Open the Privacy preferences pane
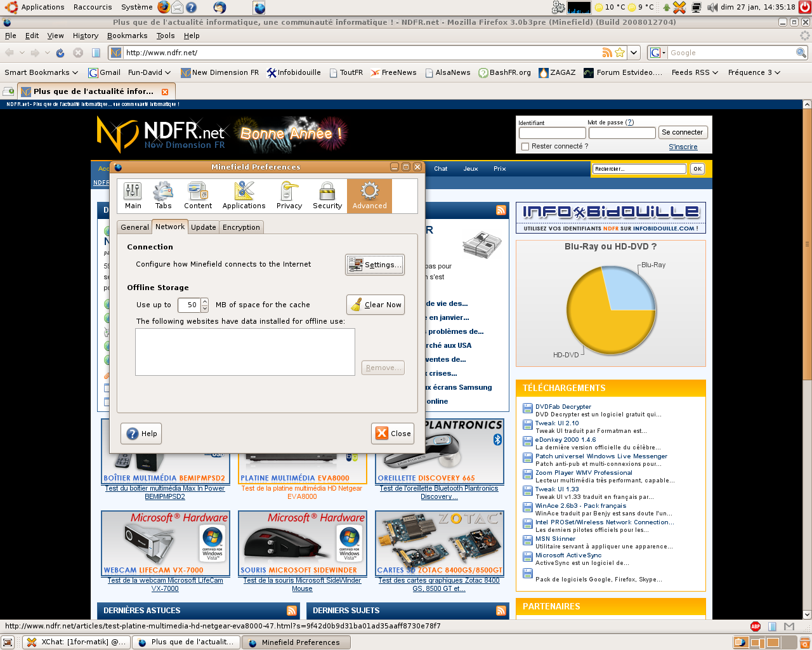This screenshot has height=650, width=812. coord(289,195)
